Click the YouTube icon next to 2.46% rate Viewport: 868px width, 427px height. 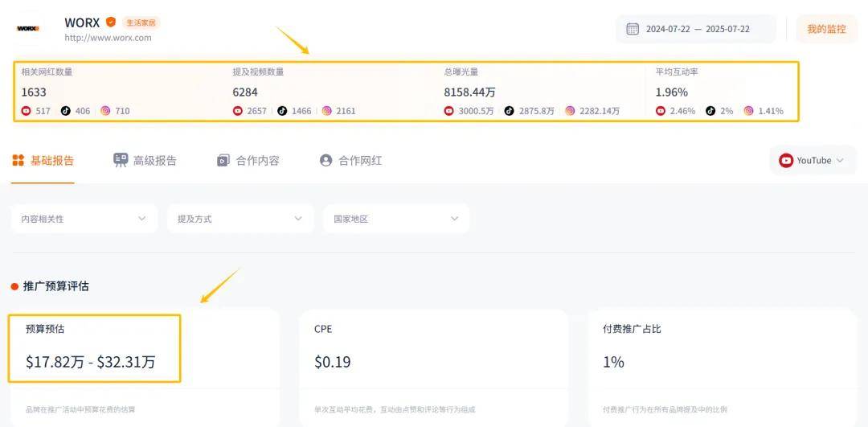coord(661,111)
